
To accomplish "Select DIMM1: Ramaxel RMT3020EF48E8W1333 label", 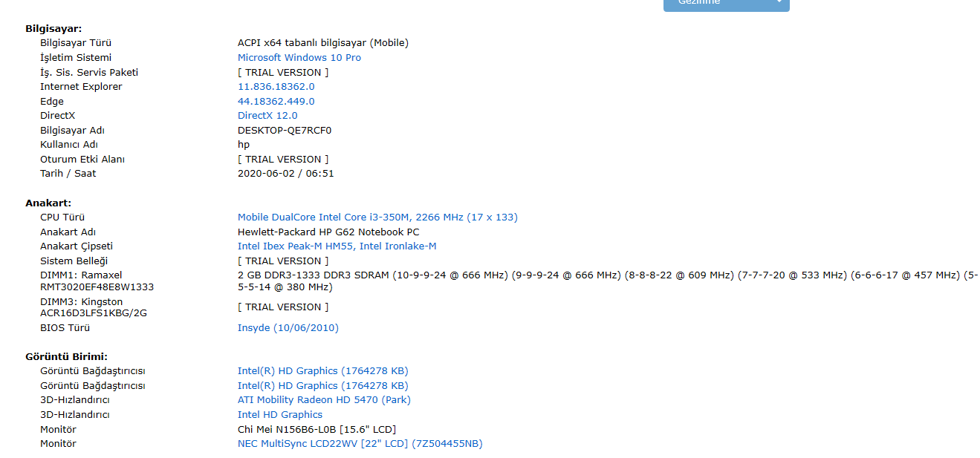I will (x=97, y=281).
